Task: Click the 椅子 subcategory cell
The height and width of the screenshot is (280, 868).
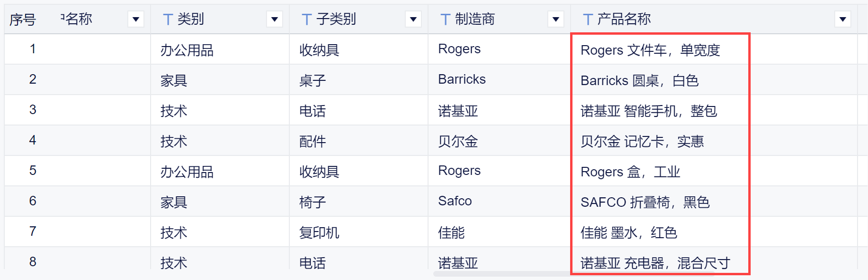Action: tap(312, 202)
